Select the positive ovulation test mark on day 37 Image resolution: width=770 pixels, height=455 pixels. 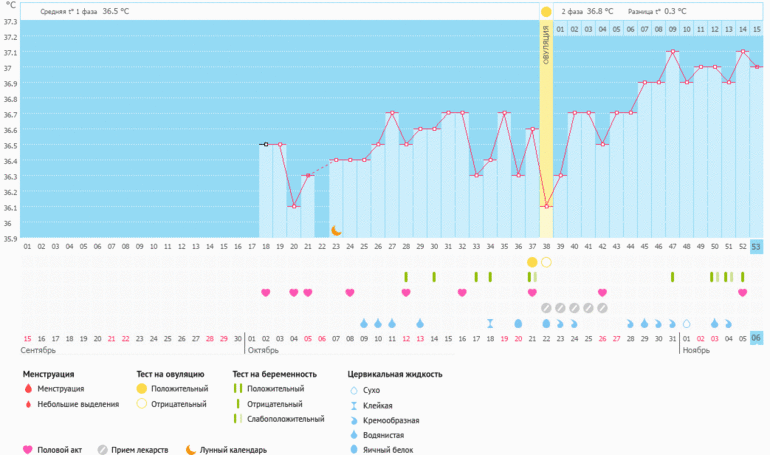pos(532,262)
